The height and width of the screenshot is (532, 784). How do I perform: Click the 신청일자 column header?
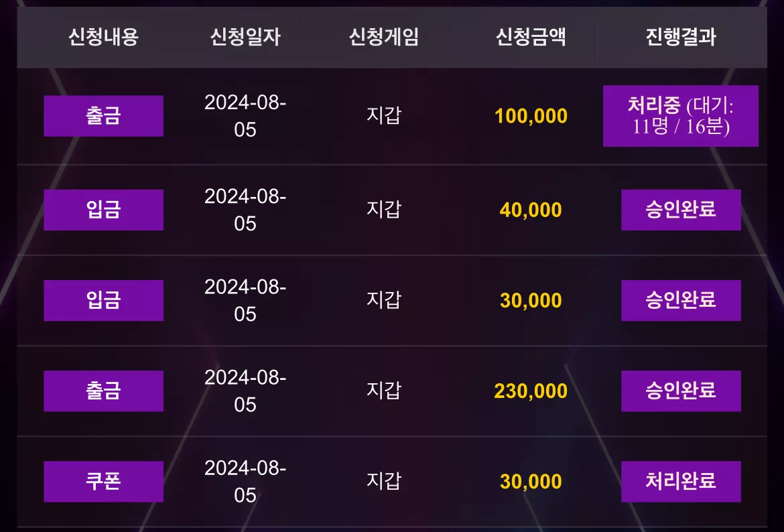point(245,37)
